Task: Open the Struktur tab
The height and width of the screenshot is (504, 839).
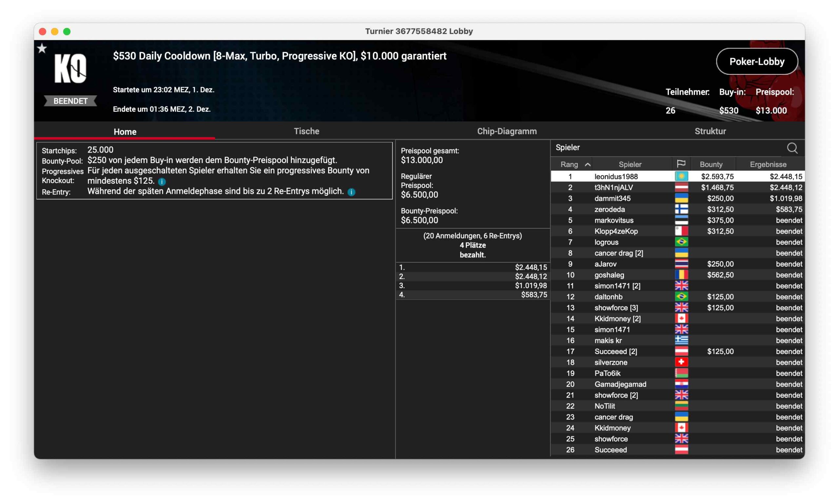Action: pos(710,131)
